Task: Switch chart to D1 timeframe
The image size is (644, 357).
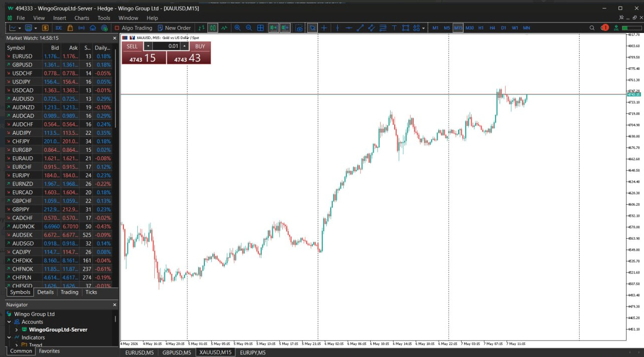Action: pyautogui.click(x=504, y=28)
